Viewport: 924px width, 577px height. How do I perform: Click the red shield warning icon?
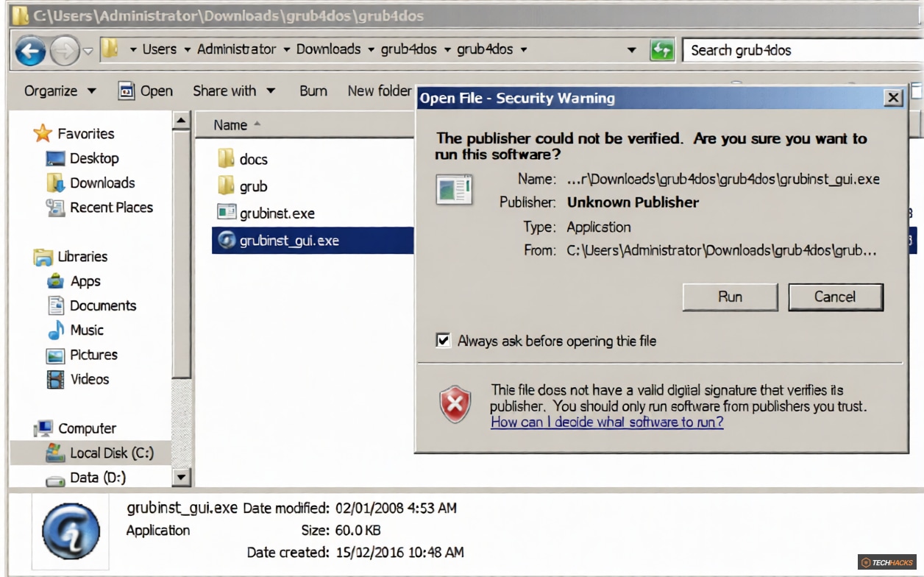pyautogui.click(x=455, y=405)
